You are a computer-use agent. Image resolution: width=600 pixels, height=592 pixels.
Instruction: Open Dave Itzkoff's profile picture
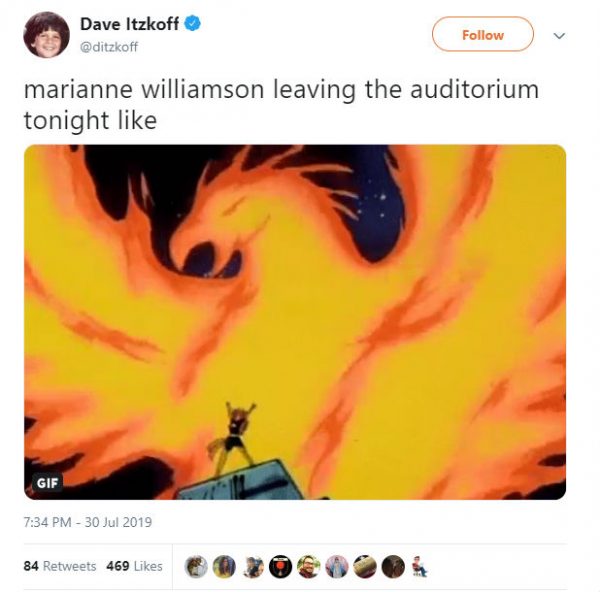coord(47,34)
